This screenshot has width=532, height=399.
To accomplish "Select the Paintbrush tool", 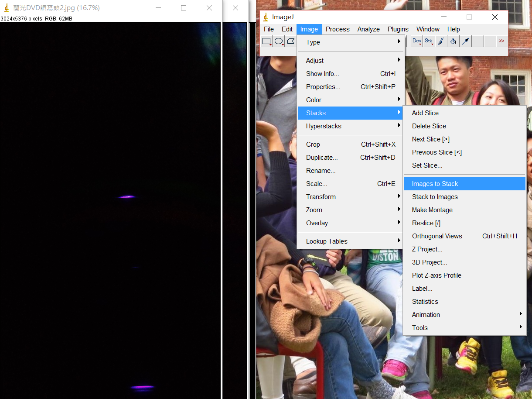I will 441,41.
